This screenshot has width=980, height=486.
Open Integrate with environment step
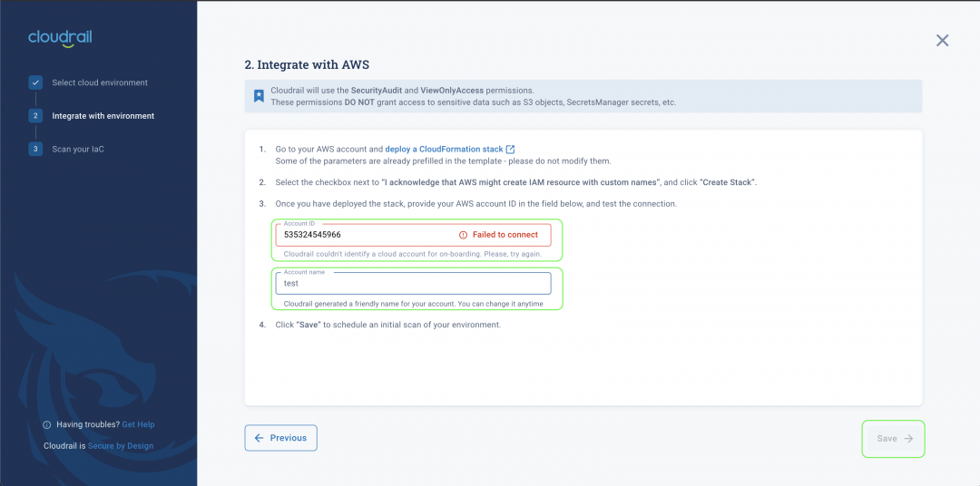103,115
